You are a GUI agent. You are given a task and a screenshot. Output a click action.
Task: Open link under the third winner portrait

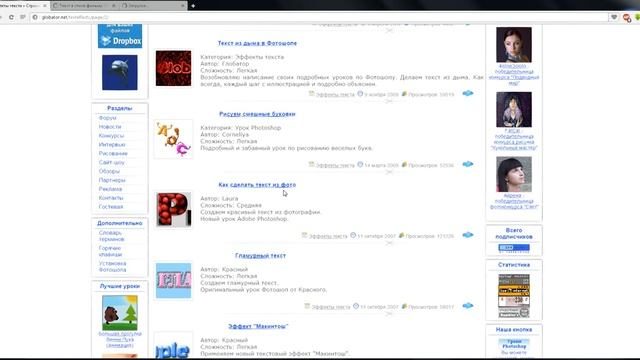[514, 201]
